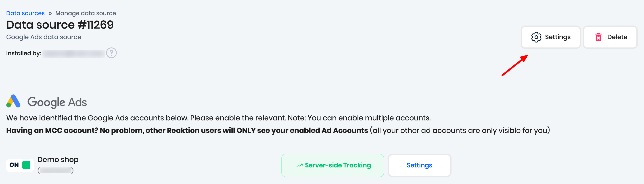Click the red trash can icon
This screenshot has height=184, width=644.
click(x=598, y=37)
